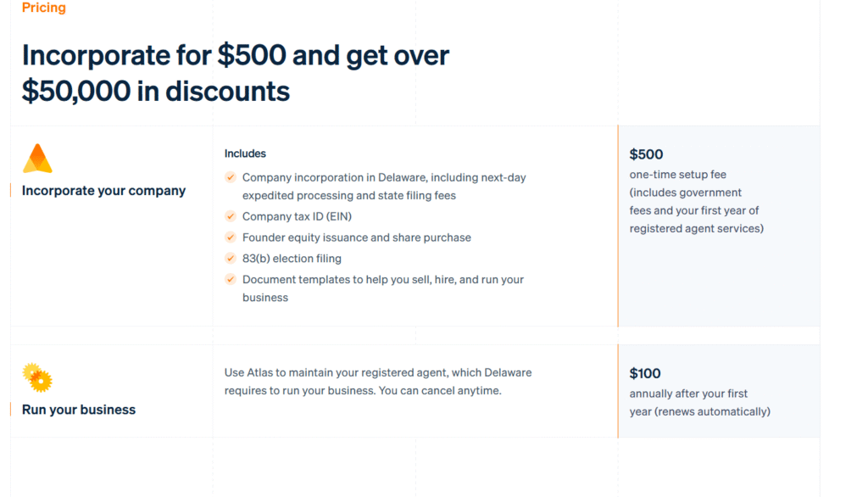Click the $100 price text
The height and width of the screenshot is (497, 868).
[x=645, y=373]
